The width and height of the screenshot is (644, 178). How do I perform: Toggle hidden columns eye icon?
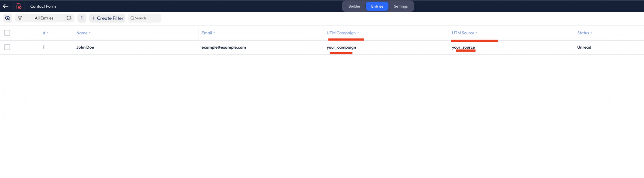(8, 18)
